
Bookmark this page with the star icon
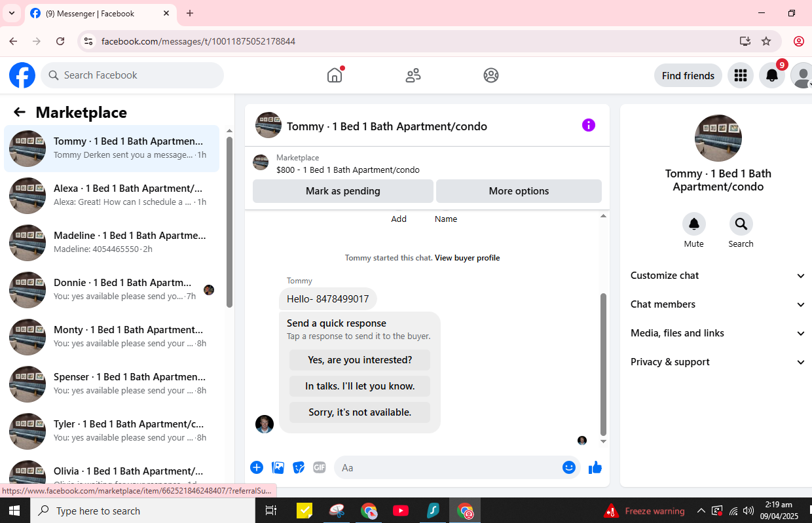[x=766, y=41]
